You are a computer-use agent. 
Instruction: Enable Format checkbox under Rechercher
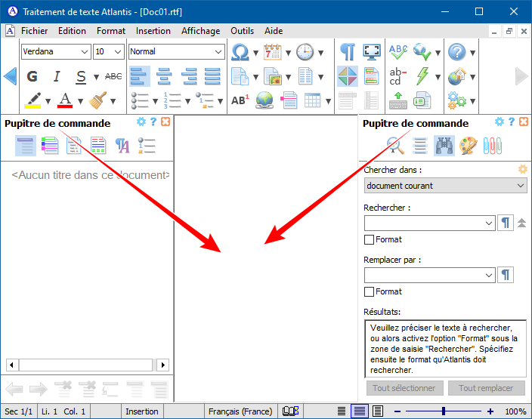tap(370, 240)
